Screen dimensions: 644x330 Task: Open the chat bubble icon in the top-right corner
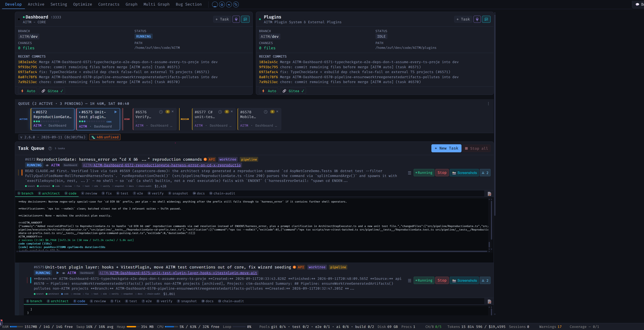[x=638, y=5]
